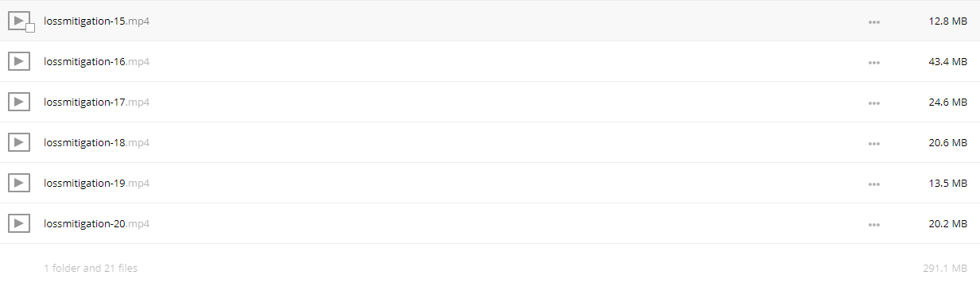Open the more-actions menu for lossmitigation-15.mp4

pyautogui.click(x=874, y=22)
